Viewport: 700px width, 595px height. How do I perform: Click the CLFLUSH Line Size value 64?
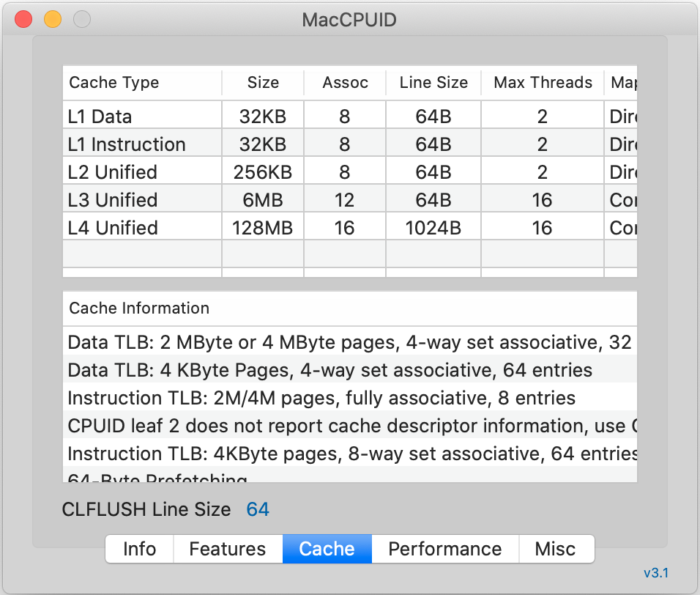[x=258, y=510]
